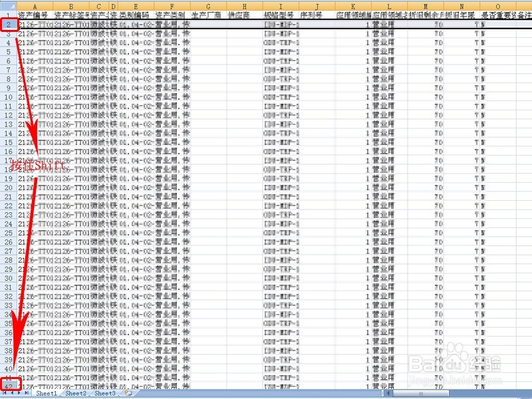
Task: Click the Select All corner triangle
Action: pyautogui.click(x=8, y=6)
